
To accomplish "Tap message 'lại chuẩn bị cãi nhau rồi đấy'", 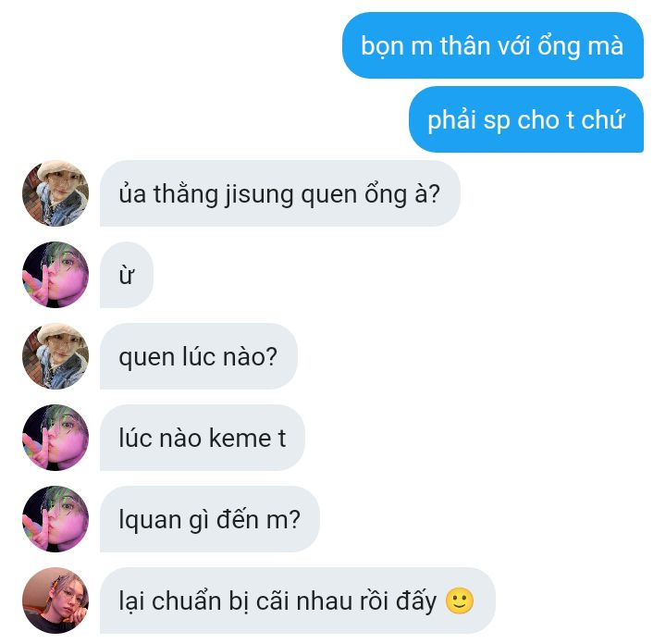I will click(x=298, y=601).
